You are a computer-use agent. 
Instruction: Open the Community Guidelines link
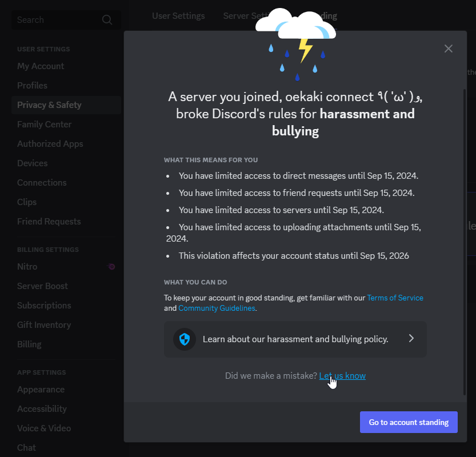pos(217,308)
